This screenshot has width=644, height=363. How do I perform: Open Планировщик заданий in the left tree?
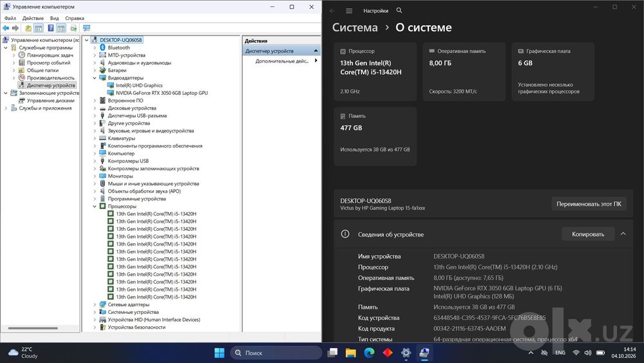pyautogui.click(x=50, y=55)
